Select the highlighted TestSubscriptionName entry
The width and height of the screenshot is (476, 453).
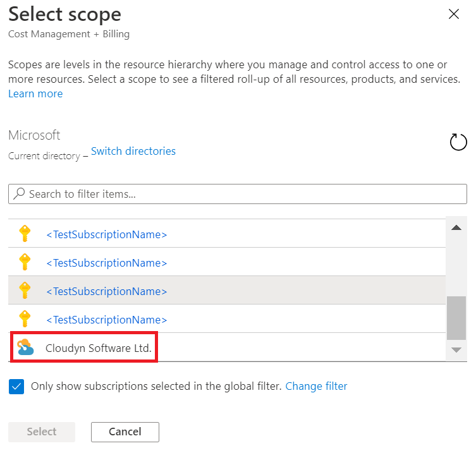pyautogui.click(x=107, y=291)
